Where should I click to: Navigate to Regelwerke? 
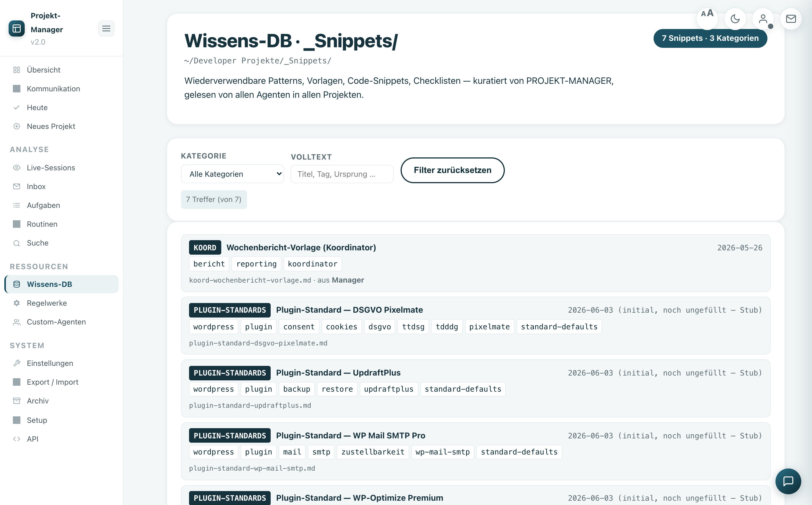pyautogui.click(x=62, y=303)
